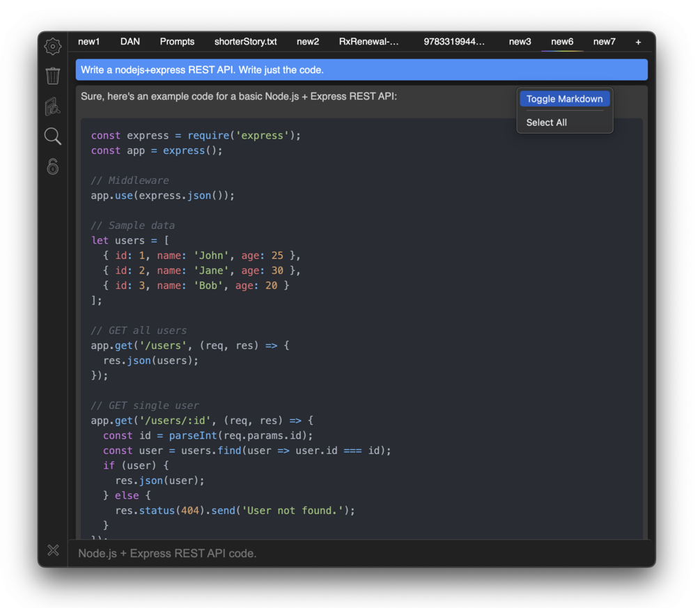700x608 pixels.
Task: Click the 'const app = express();' line
Action: click(x=157, y=150)
